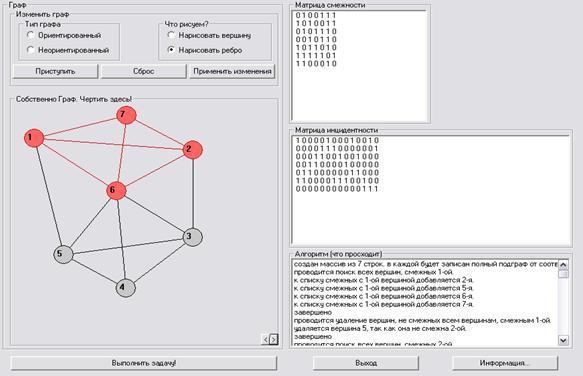Screen dimensions: 583x376
Task: Open the Информация... dialog
Action: pyautogui.click(x=505, y=363)
